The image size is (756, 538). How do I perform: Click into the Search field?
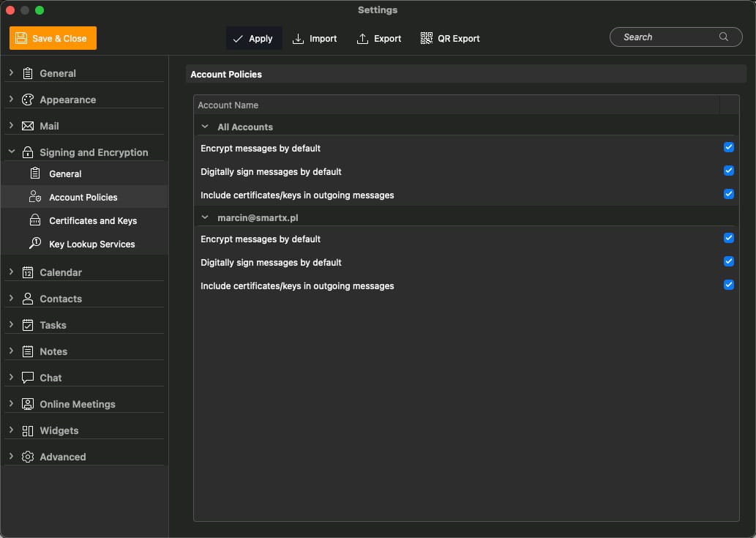point(666,37)
